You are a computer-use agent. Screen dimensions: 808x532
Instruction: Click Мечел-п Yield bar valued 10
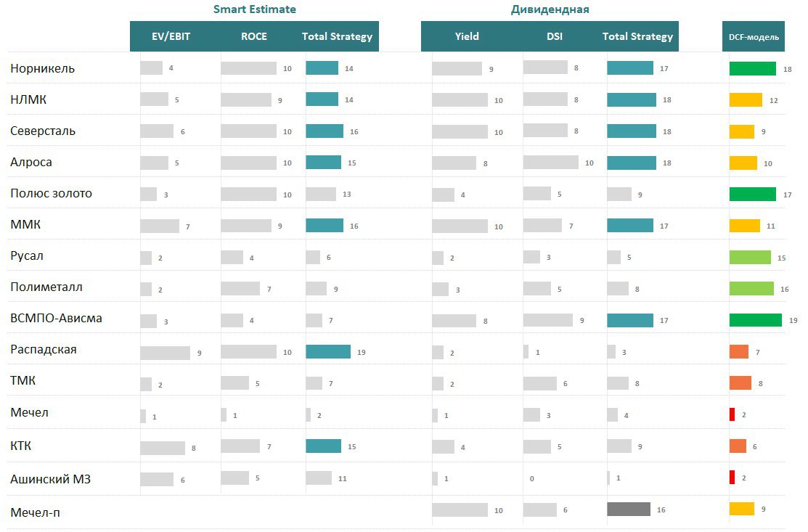(x=460, y=510)
